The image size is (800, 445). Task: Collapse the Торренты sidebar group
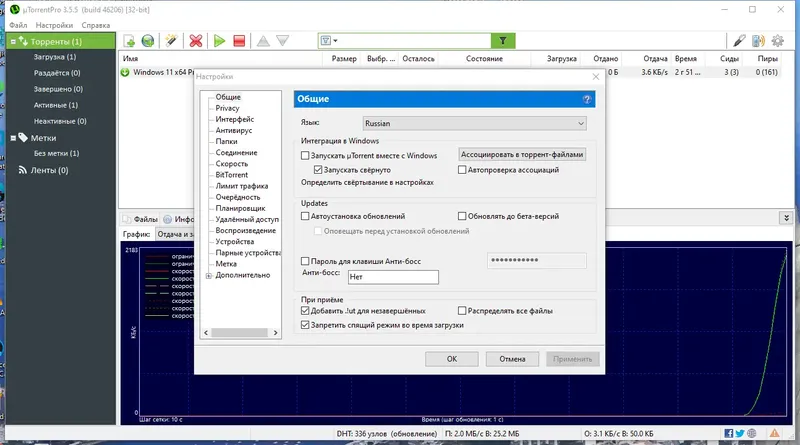(x=13, y=42)
